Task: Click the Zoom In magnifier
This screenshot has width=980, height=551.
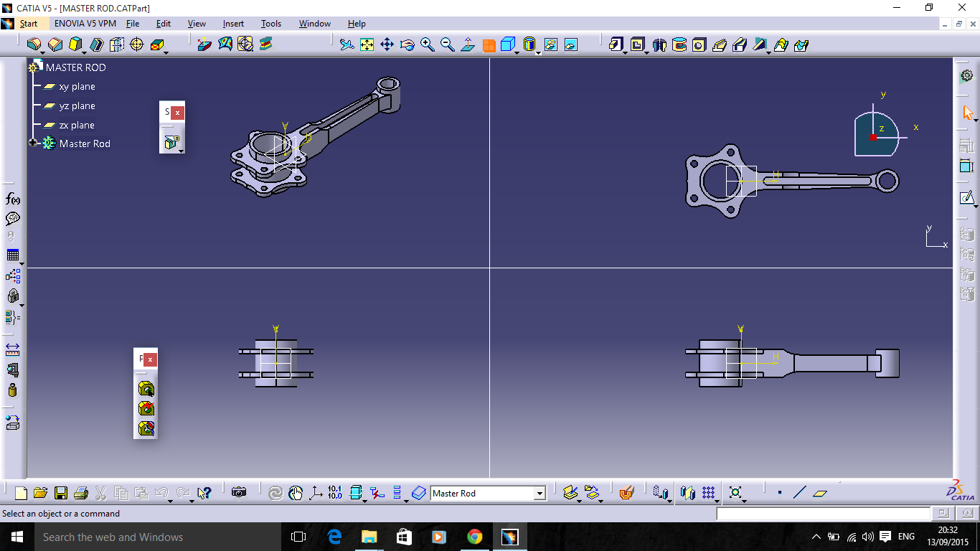Action: pos(428,44)
